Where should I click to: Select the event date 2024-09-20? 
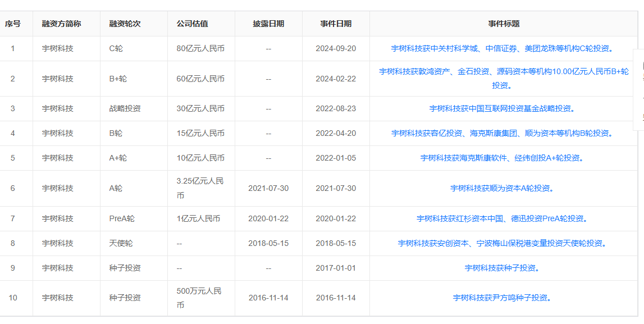click(336, 48)
